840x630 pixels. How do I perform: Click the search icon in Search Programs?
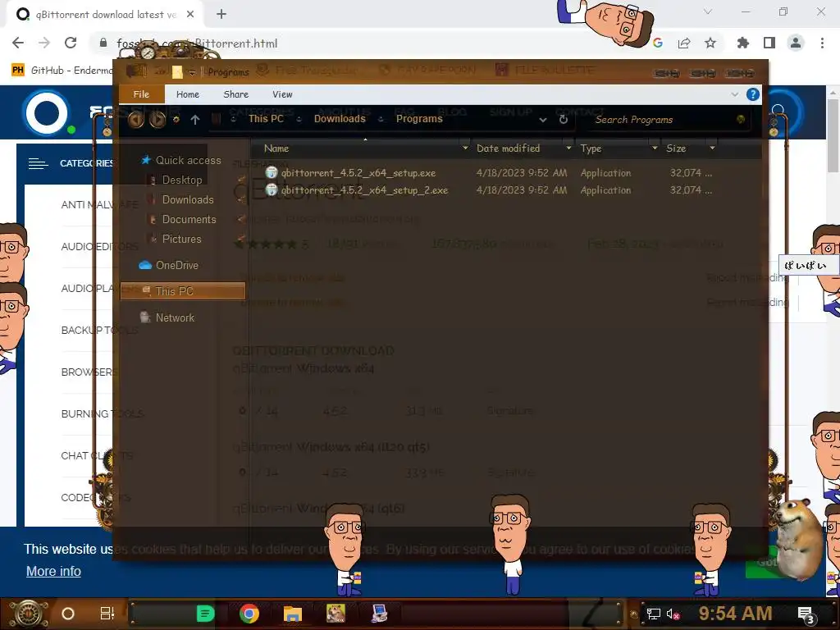point(741,120)
